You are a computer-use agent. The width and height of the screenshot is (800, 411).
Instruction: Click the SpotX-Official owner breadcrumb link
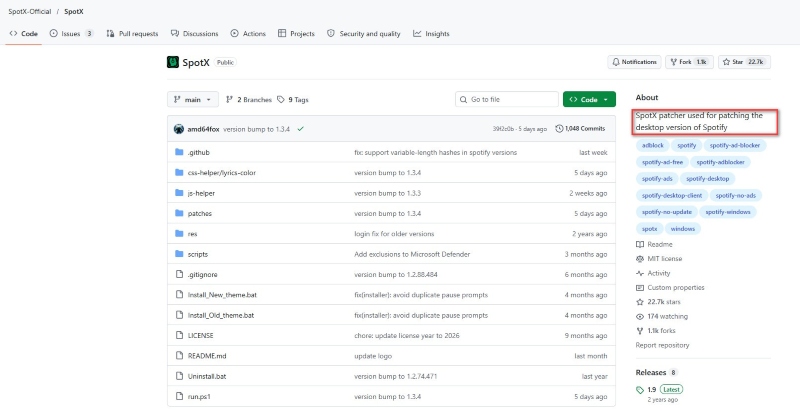click(x=30, y=11)
